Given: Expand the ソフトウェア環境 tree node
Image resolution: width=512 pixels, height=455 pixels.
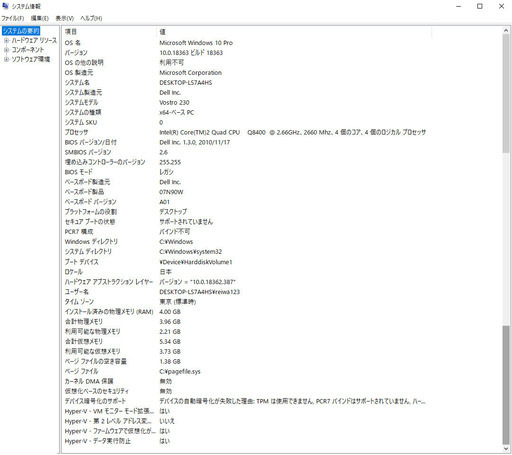Looking at the screenshot, I should [6, 59].
